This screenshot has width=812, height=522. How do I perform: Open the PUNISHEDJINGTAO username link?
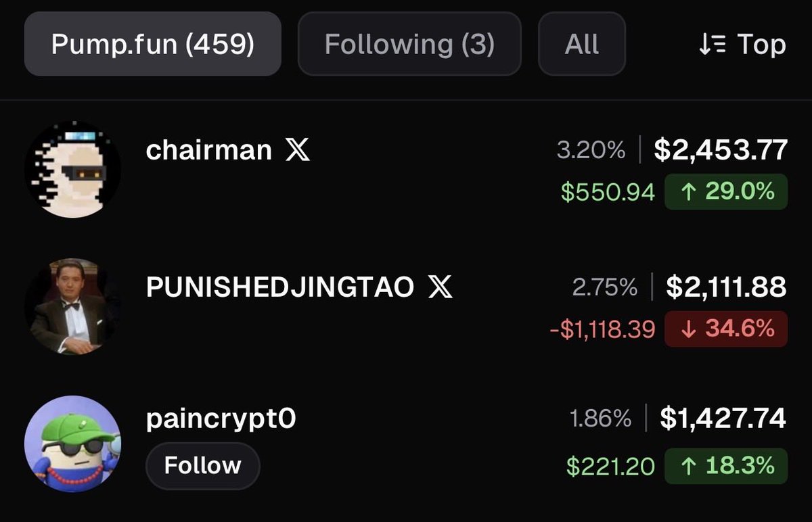(x=280, y=287)
